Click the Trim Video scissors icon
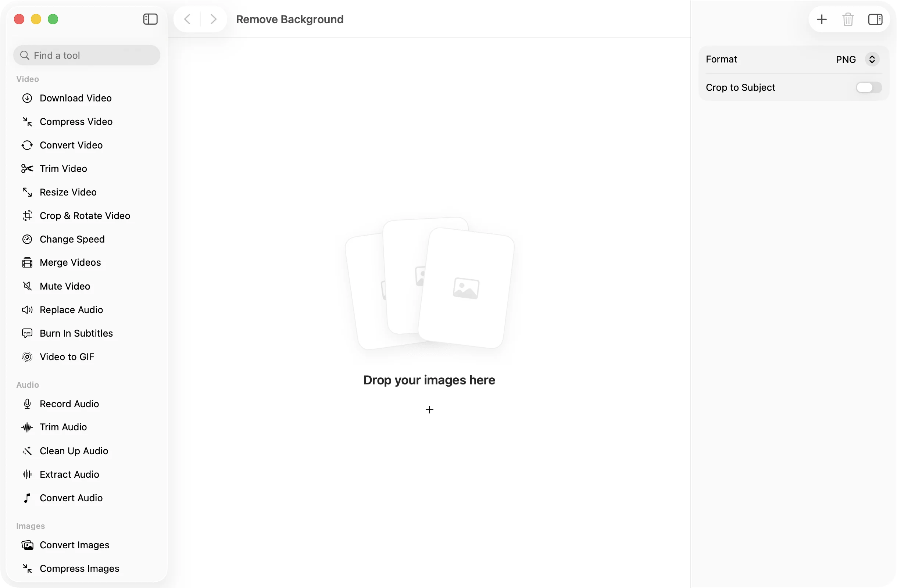The image size is (897, 588). pyautogui.click(x=27, y=169)
